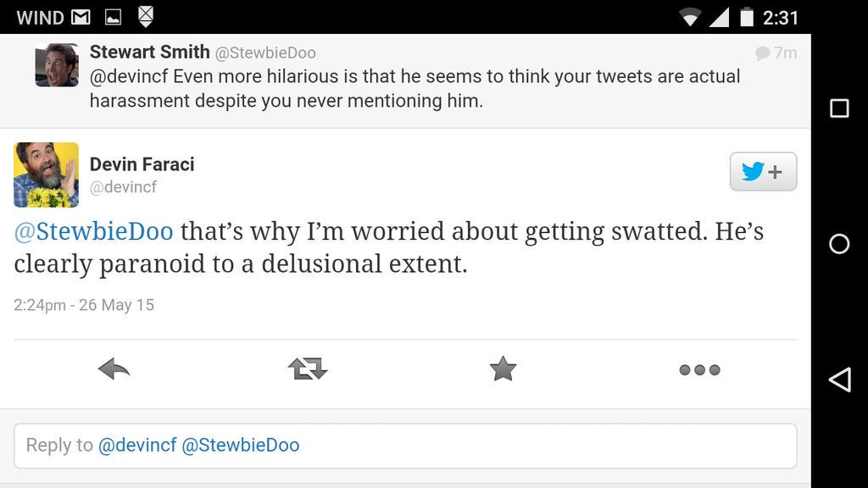Open Stewart Smith's name link

coord(150,53)
